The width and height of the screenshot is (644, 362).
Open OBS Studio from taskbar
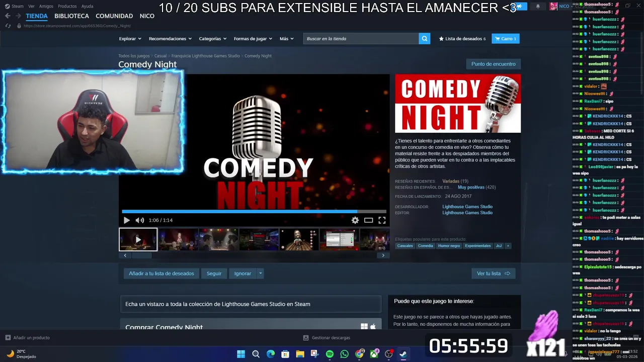pos(389,354)
